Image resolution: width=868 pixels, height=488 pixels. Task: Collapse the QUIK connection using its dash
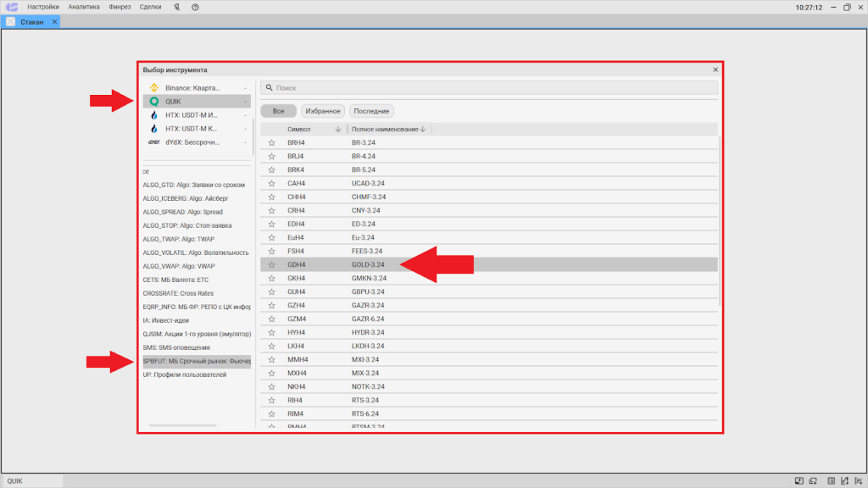coord(245,102)
